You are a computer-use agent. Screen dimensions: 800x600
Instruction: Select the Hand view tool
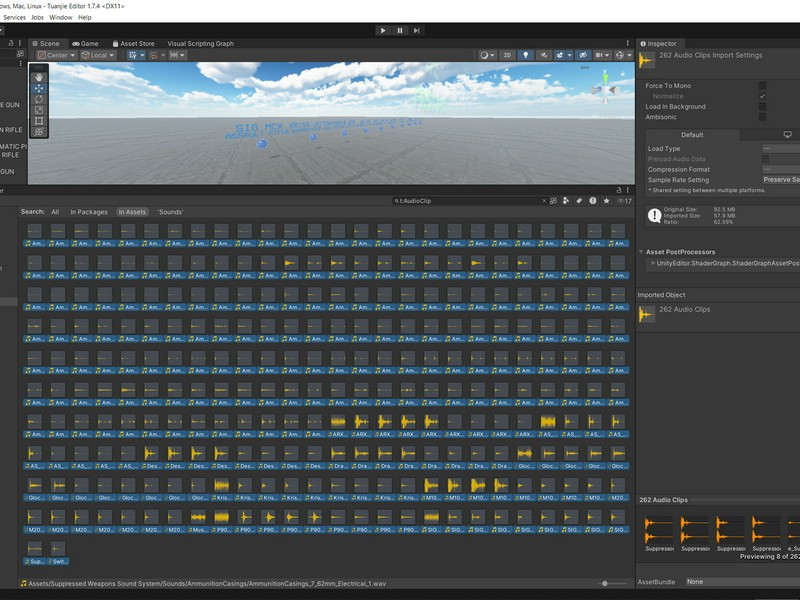(x=39, y=78)
